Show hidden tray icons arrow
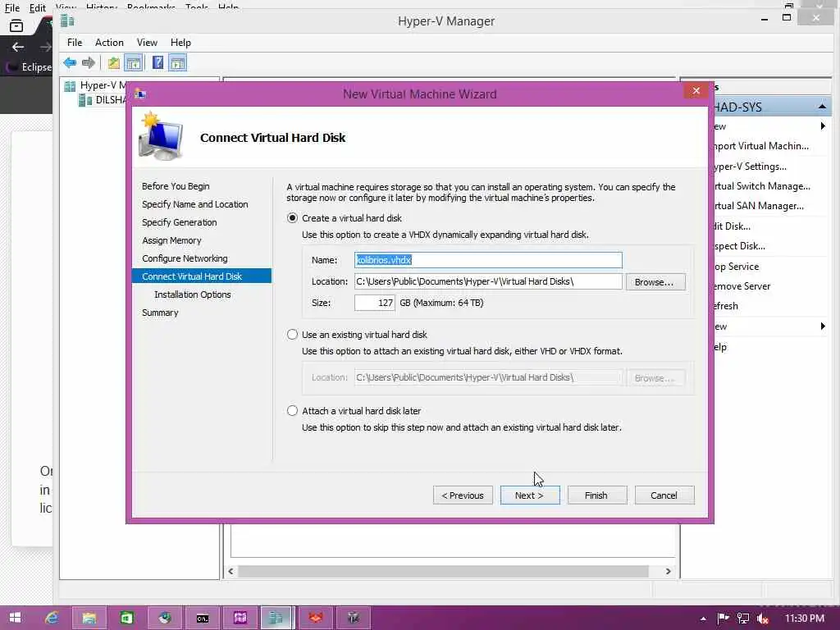 (x=703, y=619)
